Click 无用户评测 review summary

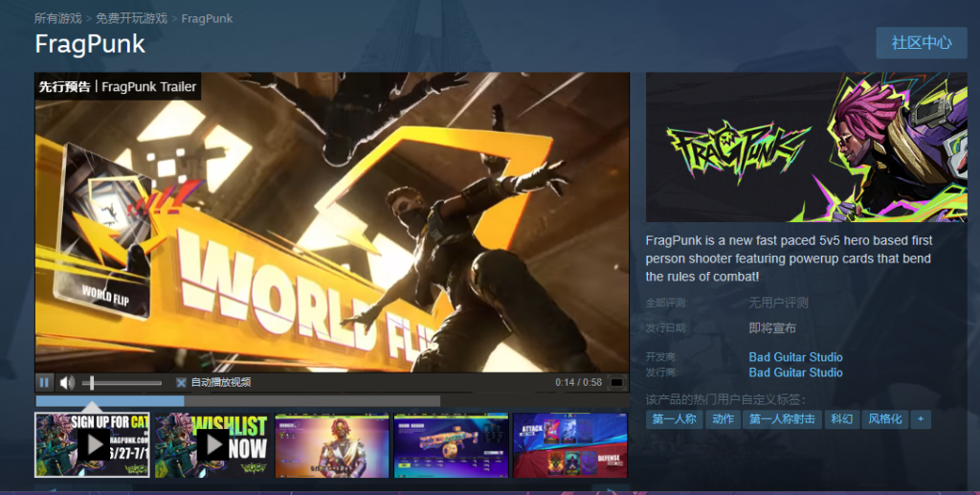[x=778, y=304]
